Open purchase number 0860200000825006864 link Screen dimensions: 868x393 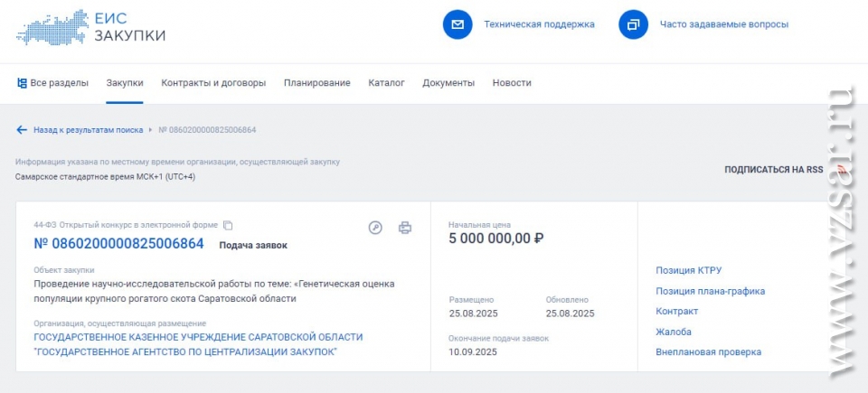click(119, 244)
